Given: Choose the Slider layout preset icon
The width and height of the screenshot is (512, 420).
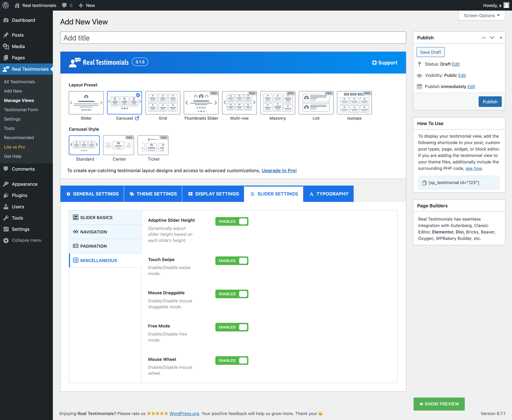Looking at the screenshot, I should (x=86, y=103).
